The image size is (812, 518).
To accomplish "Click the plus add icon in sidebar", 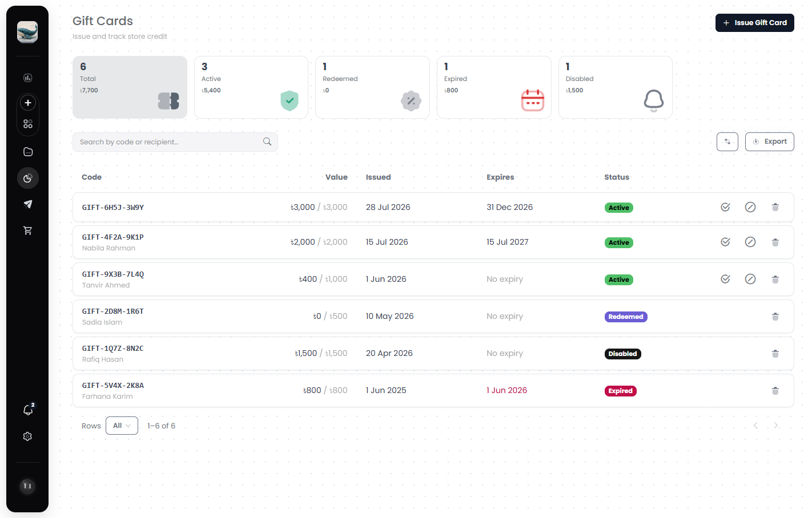I will 27,103.
